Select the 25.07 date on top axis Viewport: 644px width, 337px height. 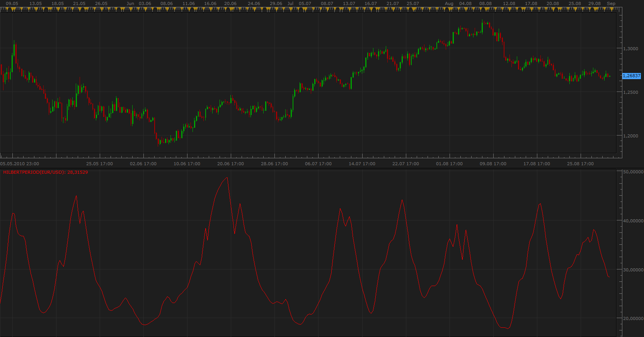pyautogui.click(x=413, y=3)
